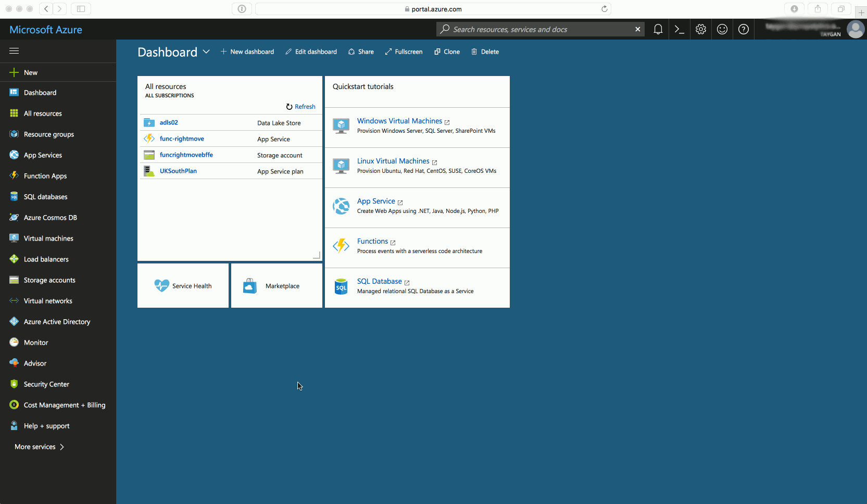Click the Security Center shield icon
The width and height of the screenshot is (867, 504).
coord(14,384)
